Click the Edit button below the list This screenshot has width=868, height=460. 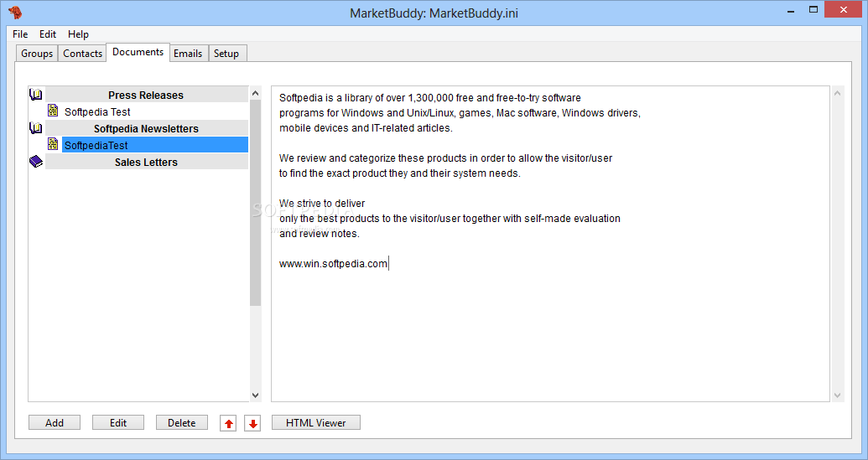[118, 422]
